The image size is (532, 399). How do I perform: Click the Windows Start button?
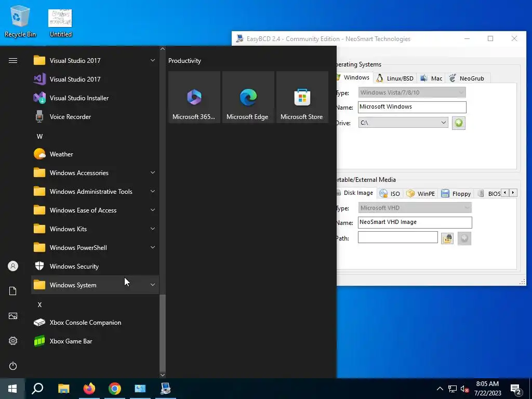(x=12, y=389)
